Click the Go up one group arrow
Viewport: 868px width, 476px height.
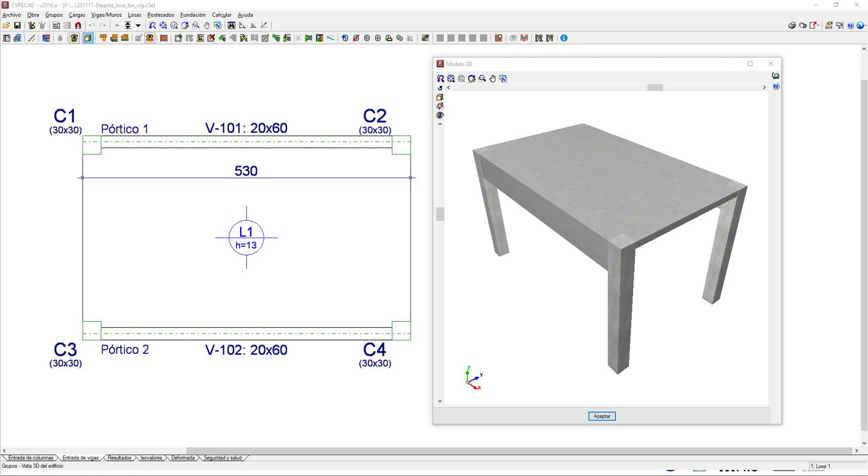[x=117, y=25]
